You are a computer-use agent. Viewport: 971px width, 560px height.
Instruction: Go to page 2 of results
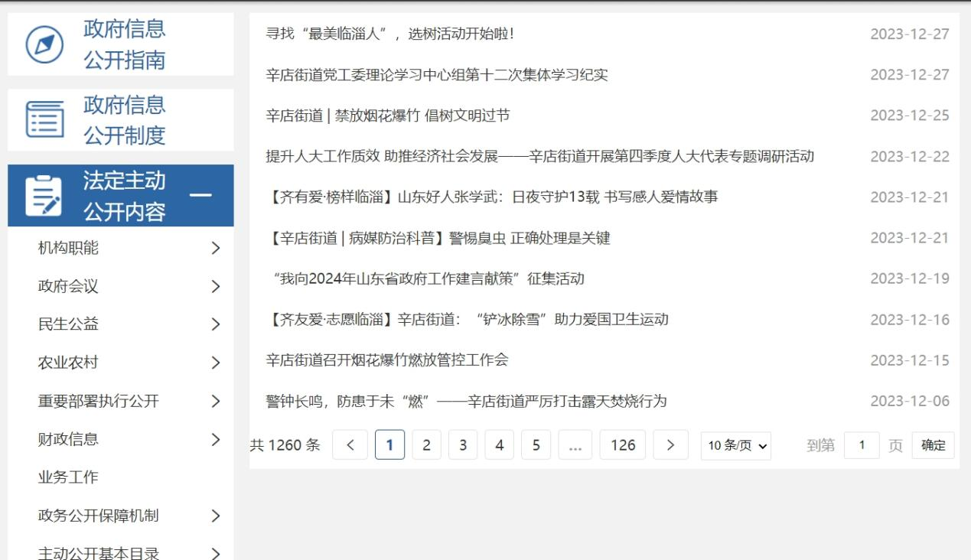point(426,445)
